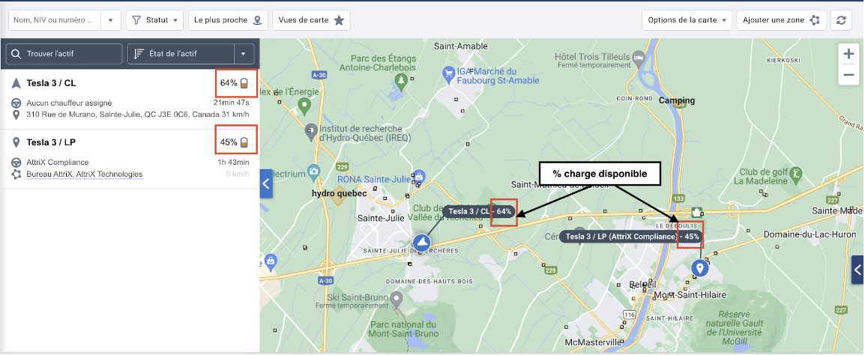
Task: Click the magnifier icon in Trouver l'actif
Action: click(16, 54)
